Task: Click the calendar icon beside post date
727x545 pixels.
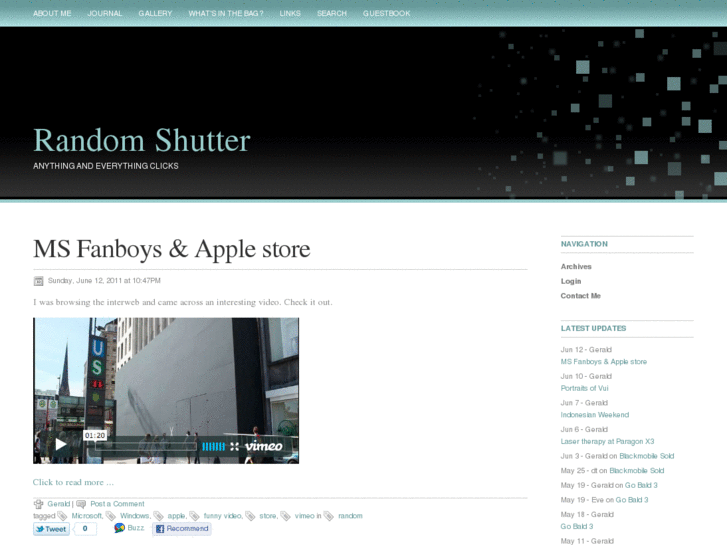Action: click(38, 281)
